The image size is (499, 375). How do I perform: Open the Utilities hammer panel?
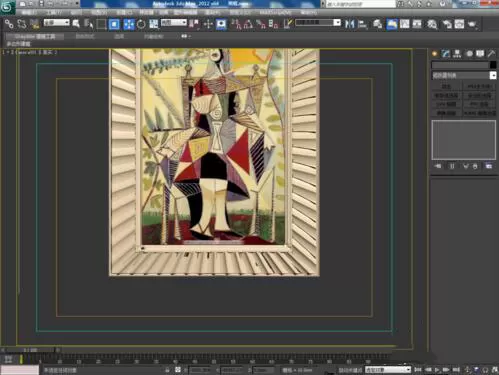point(492,54)
